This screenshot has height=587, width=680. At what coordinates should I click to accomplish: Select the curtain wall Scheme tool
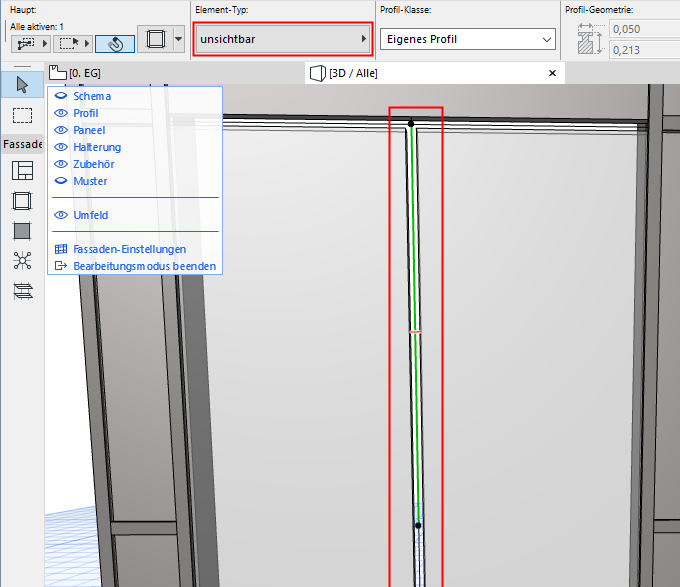(22, 170)
